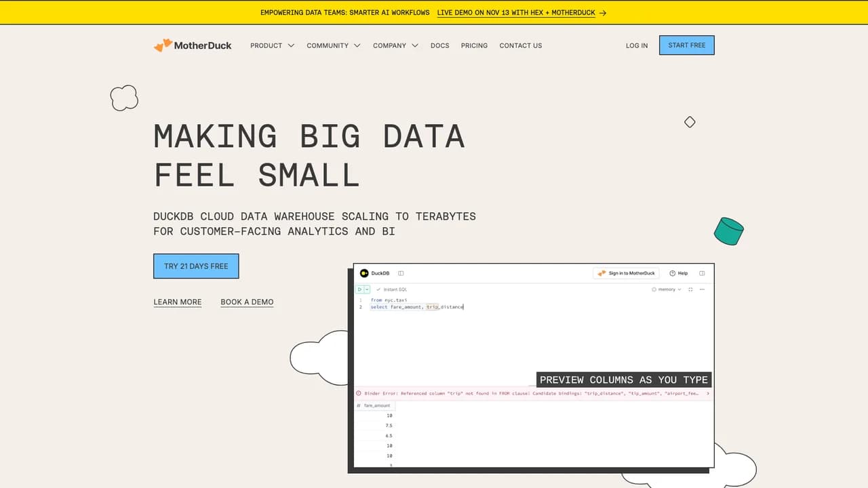
Task: Expand the Community menu
Action: (x=334, y=45)
